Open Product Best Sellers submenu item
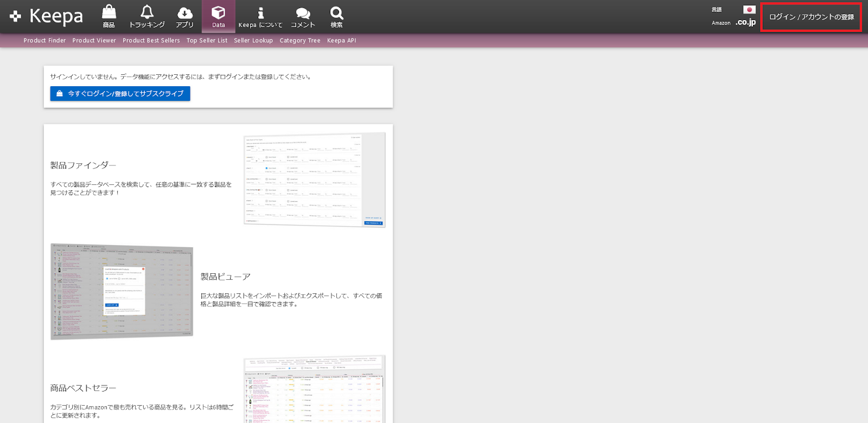The image size is (868, 423). pyautogui.click(x=151, y=41)
